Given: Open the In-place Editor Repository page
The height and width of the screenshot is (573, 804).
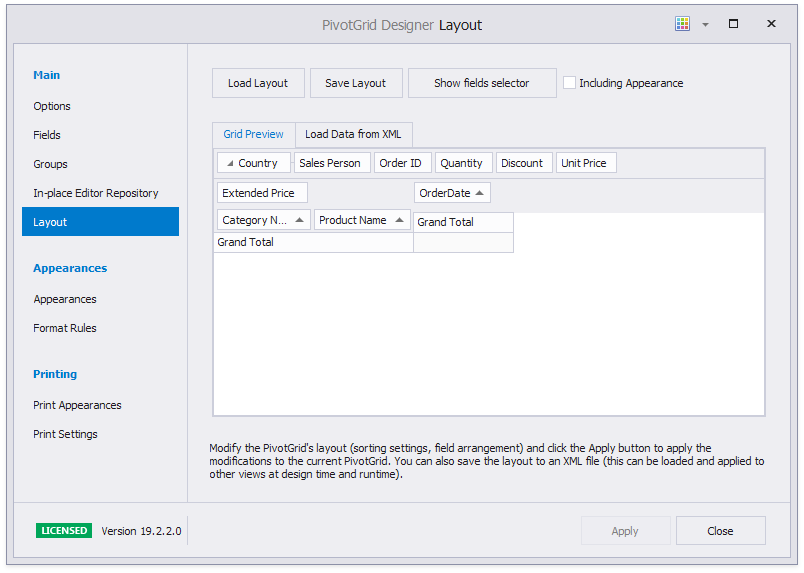Looking at the screenshot, I should (96, 193).
